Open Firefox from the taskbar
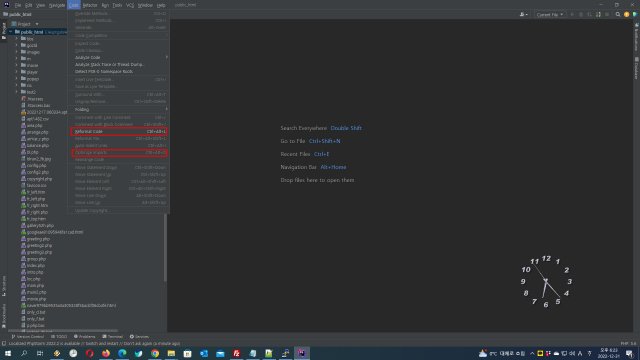Screen dimensions: 640x360 point(106,353)
